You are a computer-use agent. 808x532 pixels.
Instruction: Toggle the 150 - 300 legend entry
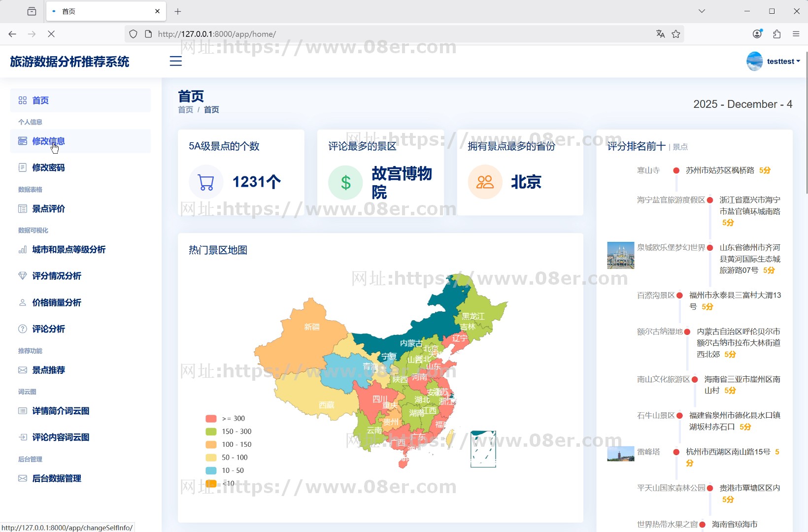point(228,431)
